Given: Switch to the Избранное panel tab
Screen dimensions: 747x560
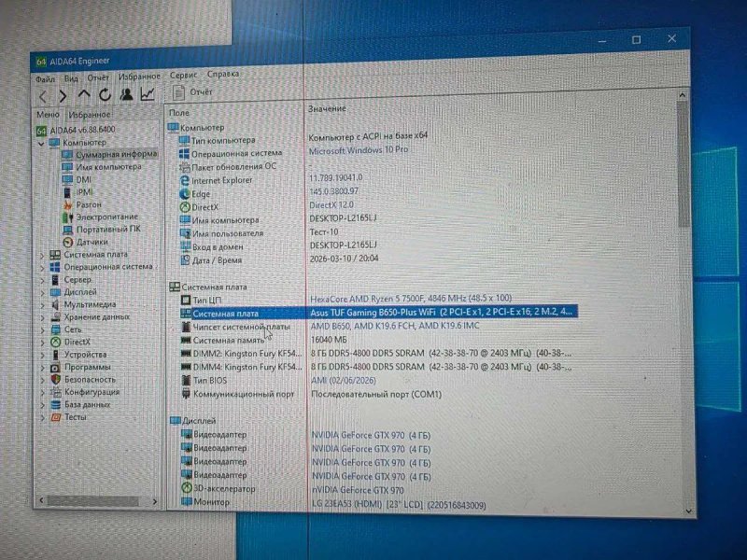Looking at the screenshot, I should pyautogui.click(x=89, y=114).
